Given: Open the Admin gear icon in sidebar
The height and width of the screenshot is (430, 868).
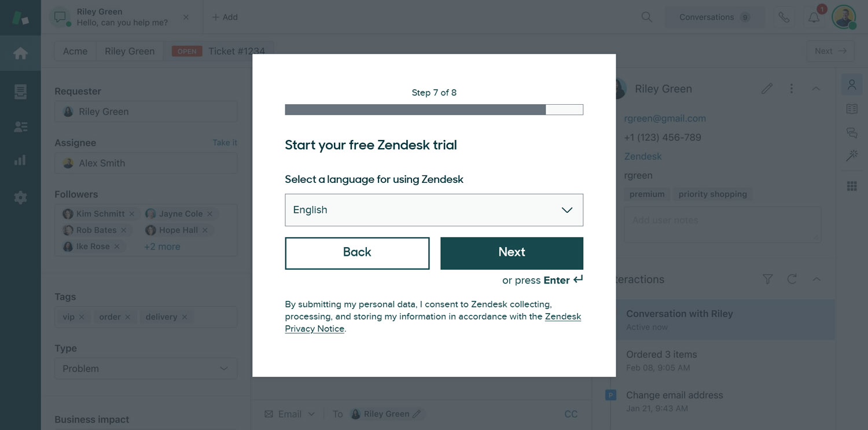Looking at the screenshot, I should pos(20,197).
